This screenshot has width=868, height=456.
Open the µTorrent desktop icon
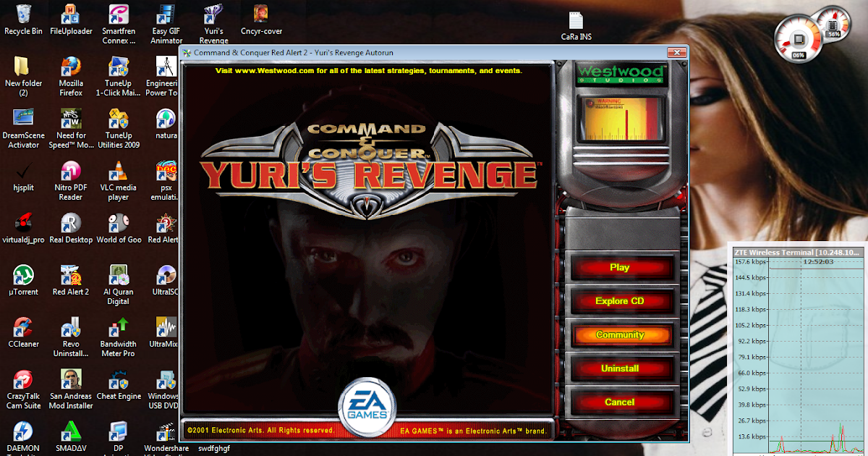[x=23, y=280]
